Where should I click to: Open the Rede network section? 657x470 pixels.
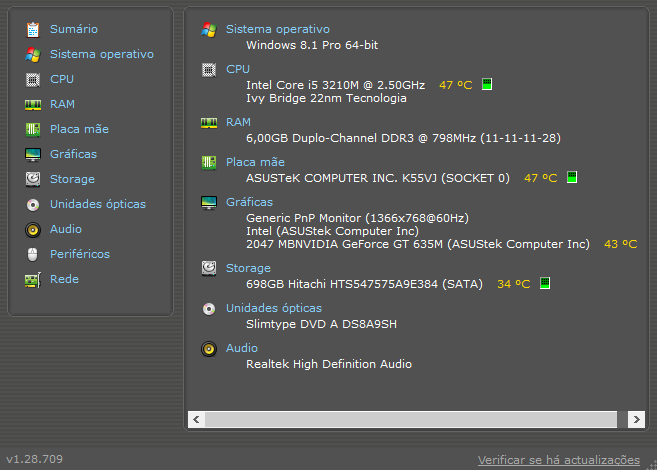coord(64,279)
